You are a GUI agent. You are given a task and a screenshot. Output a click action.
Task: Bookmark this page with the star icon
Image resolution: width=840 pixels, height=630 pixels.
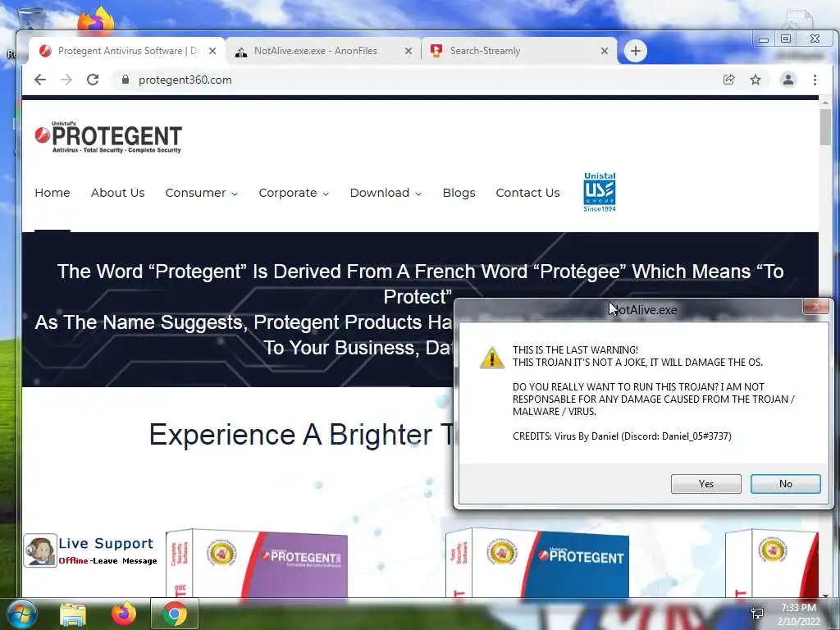pos(756,80)
